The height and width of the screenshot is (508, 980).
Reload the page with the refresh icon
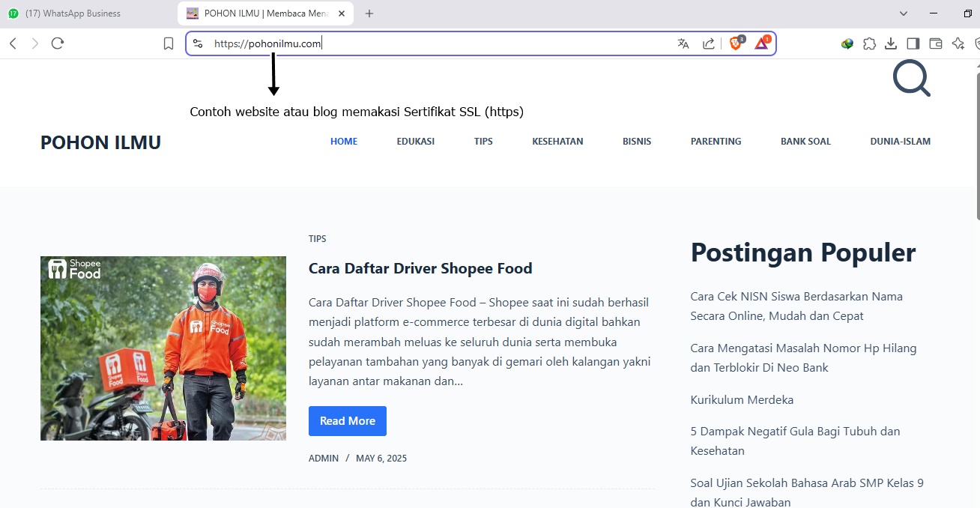pos(58,43)
